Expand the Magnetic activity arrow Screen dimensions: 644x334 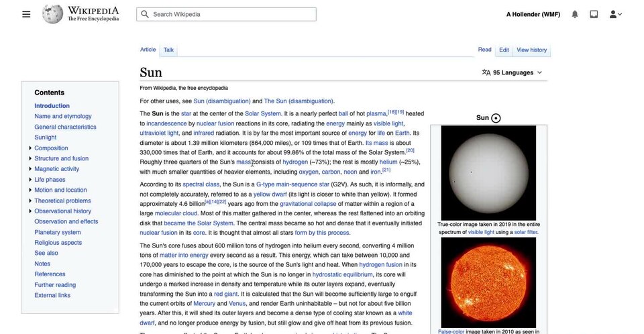(30, 169)
